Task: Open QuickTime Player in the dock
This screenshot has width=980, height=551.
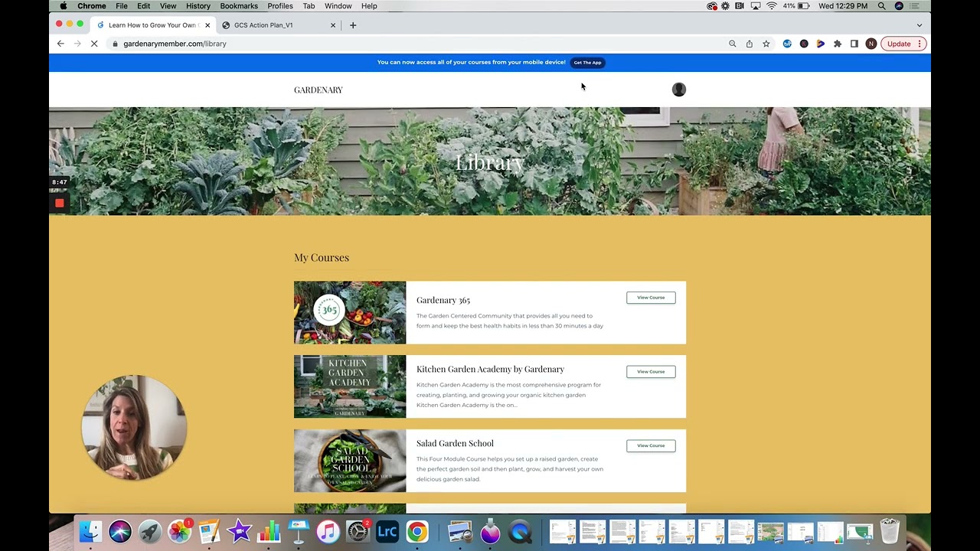Action: click(520, 531)
